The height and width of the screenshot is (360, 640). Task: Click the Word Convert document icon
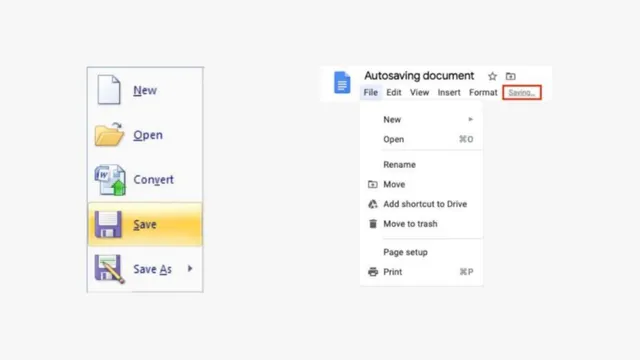click(110, 180)
